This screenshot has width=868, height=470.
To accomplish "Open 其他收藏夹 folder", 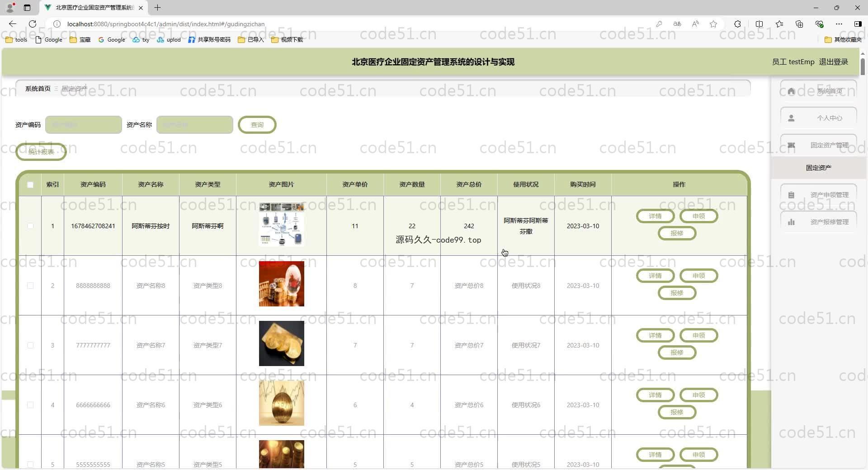I will 843,40.
